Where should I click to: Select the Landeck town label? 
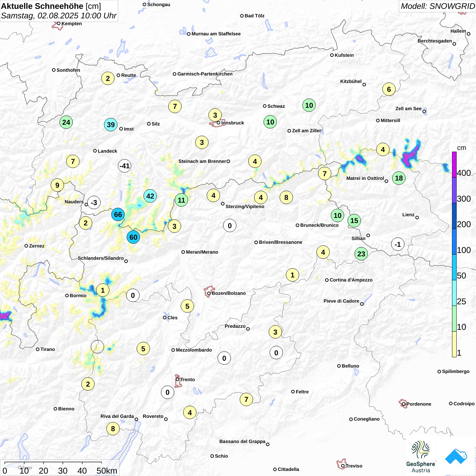[107, 151]
